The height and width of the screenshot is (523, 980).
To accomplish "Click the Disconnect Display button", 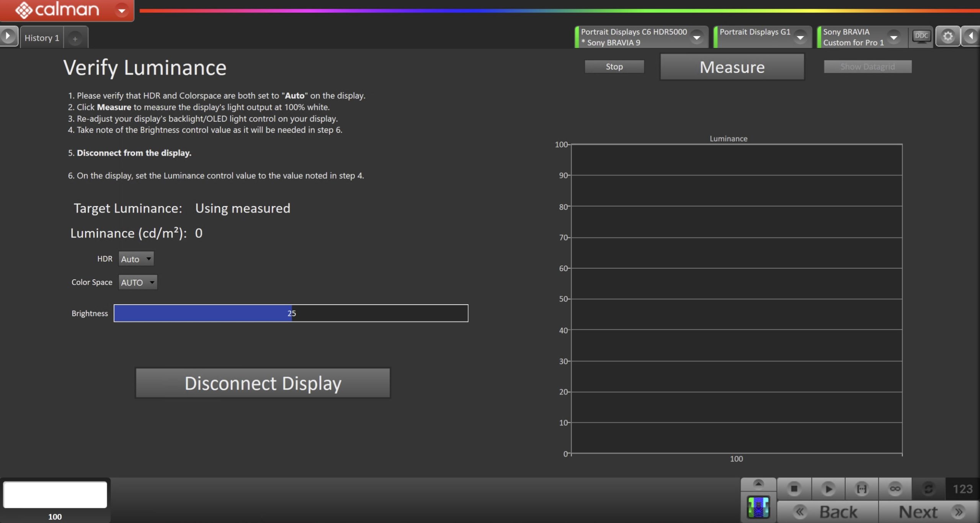I will coord(263,383).
